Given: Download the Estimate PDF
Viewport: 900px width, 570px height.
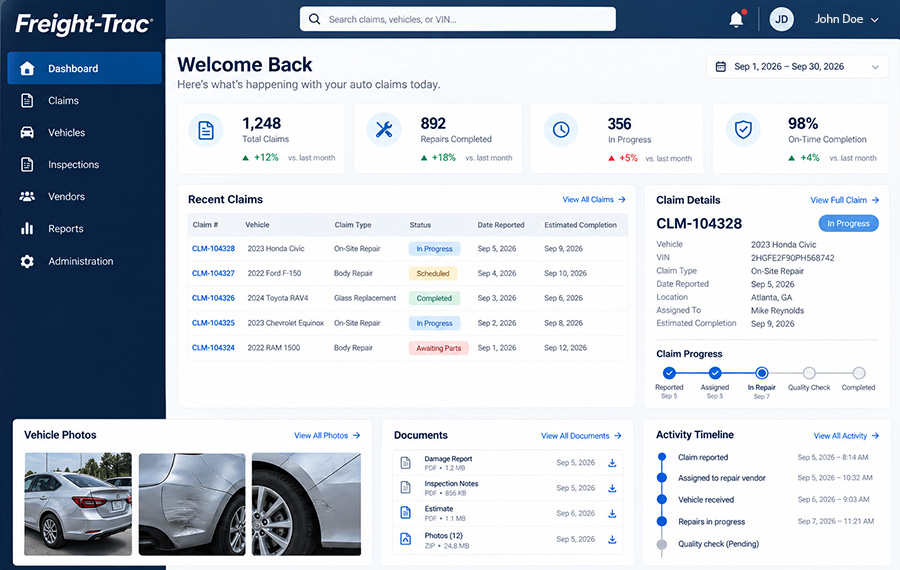Looking at the screenshot, I should 612,514.
